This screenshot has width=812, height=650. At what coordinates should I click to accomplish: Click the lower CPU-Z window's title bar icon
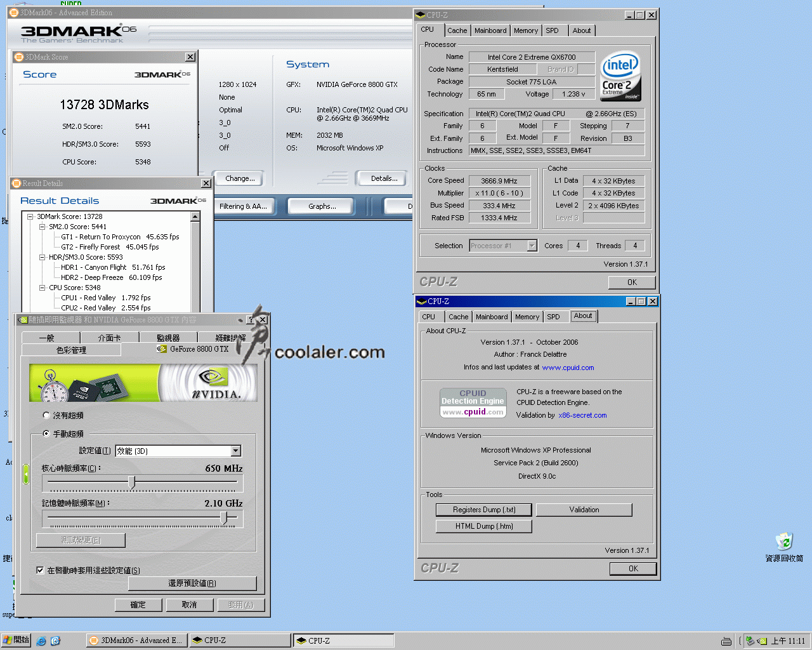tap(422, 302)
